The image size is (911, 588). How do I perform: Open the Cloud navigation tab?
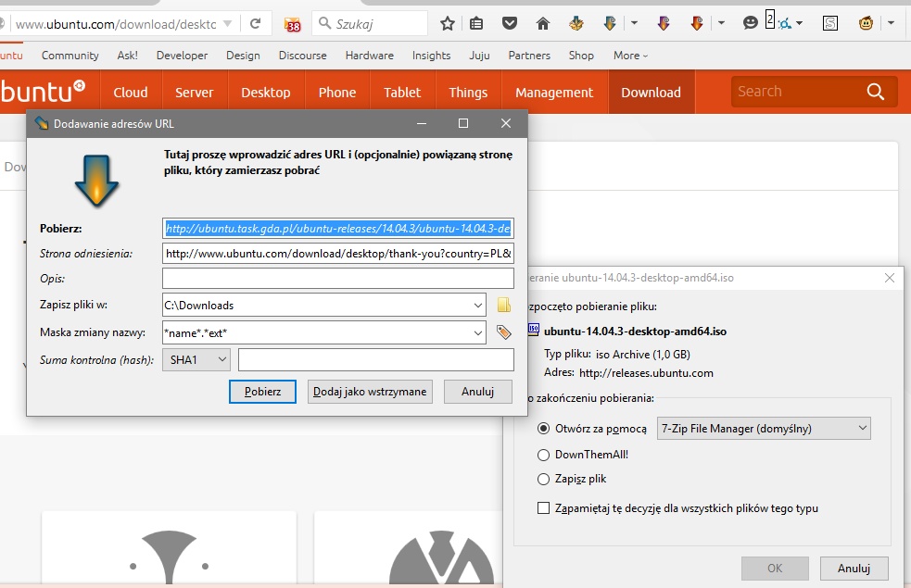tap(131, 93)
